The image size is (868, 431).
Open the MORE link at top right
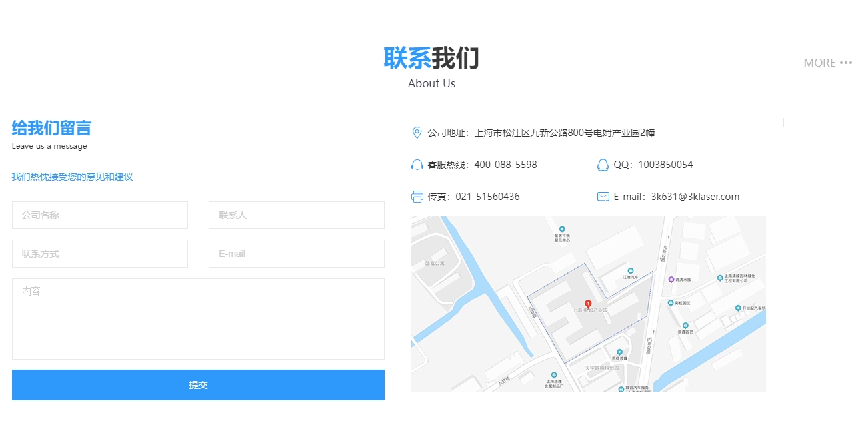click(827, 63)
